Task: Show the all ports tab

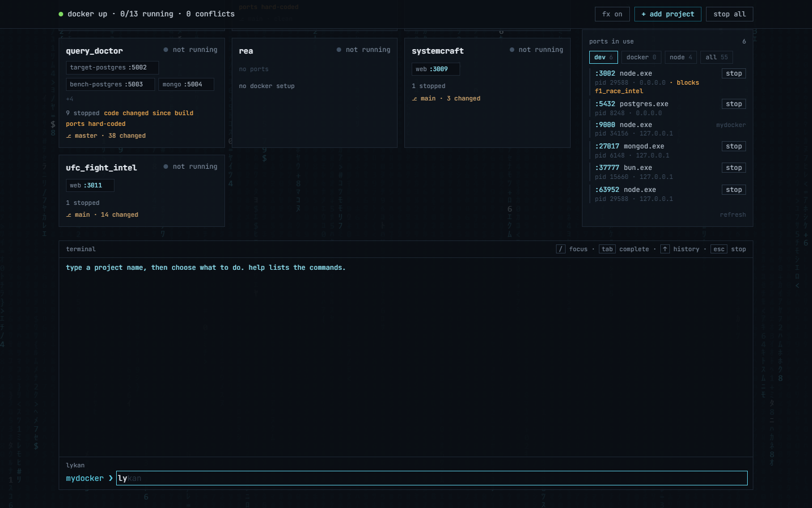Action: (717, 57)
